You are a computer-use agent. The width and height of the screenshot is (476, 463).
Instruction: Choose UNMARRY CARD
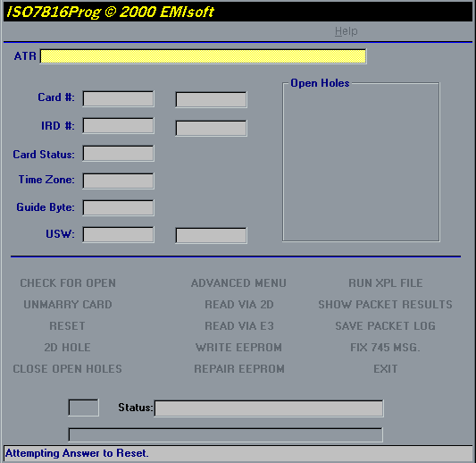point(68,305)
